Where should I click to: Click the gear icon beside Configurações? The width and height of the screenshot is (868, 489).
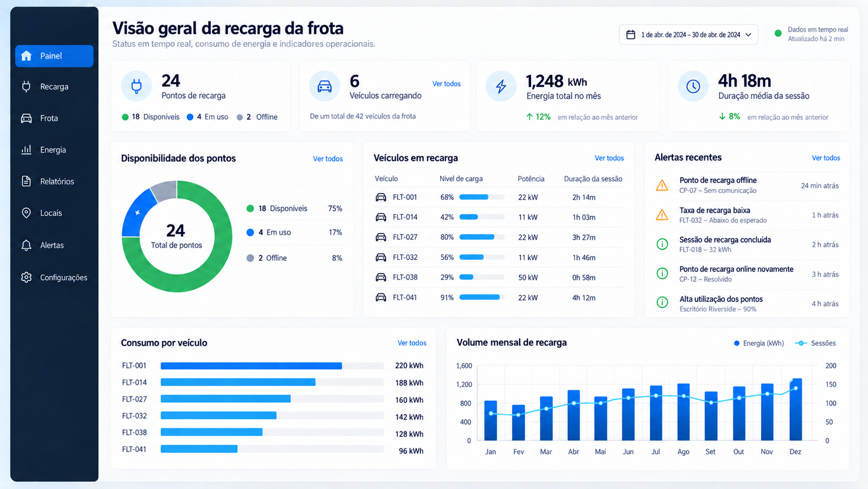coord(26,277)
